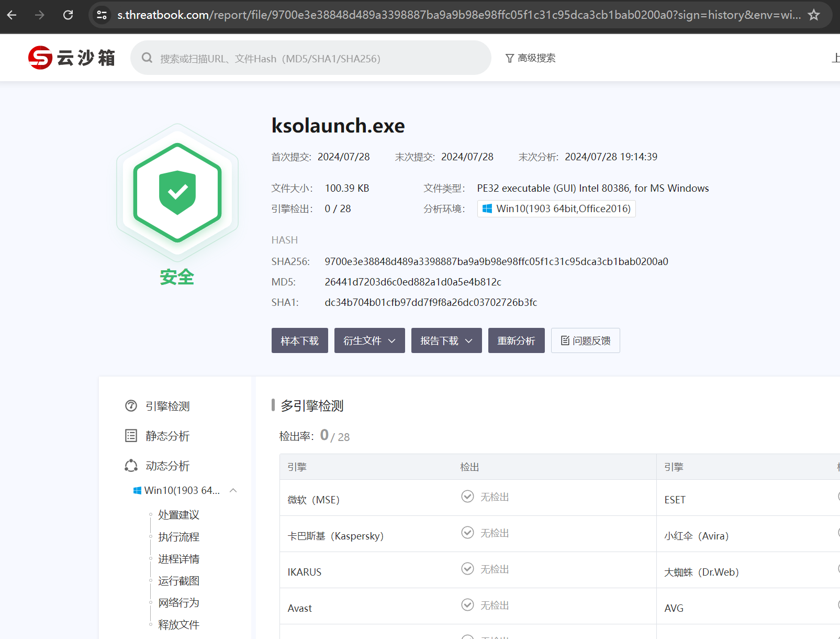
Task: Click the 无检出 result in the Avast row
Action: click(495, 605)
